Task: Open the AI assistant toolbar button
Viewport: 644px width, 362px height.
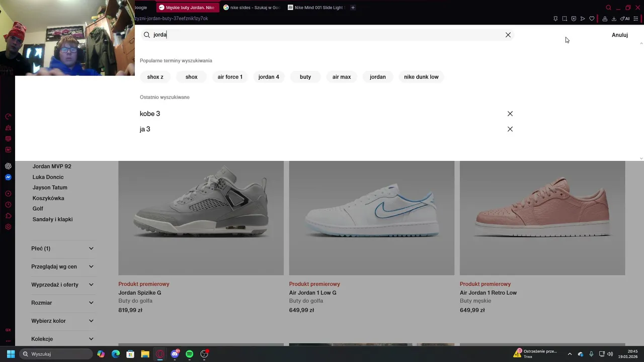Action: 625,19
